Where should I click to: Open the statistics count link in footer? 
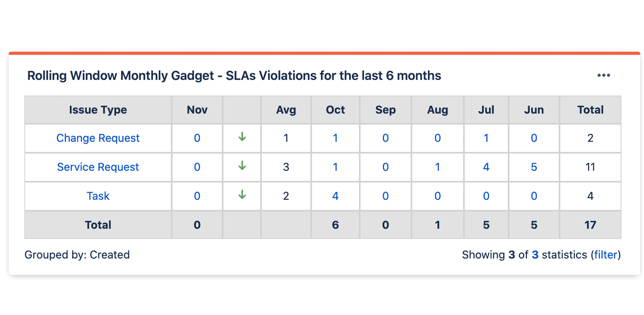pos(535,255)
